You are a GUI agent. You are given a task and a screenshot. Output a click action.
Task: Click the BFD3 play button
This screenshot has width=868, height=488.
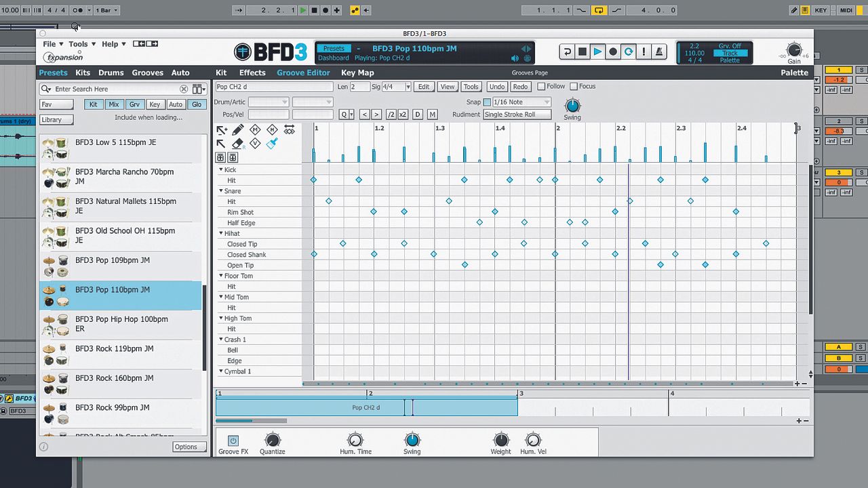[x=597, y=52]
